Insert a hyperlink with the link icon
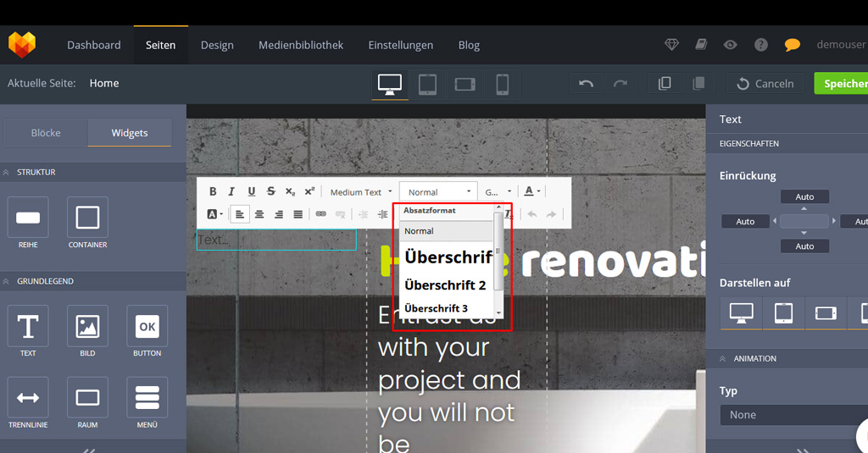Image resolution: width=868 pixels, height=453 pixels. tap(320, 214)
